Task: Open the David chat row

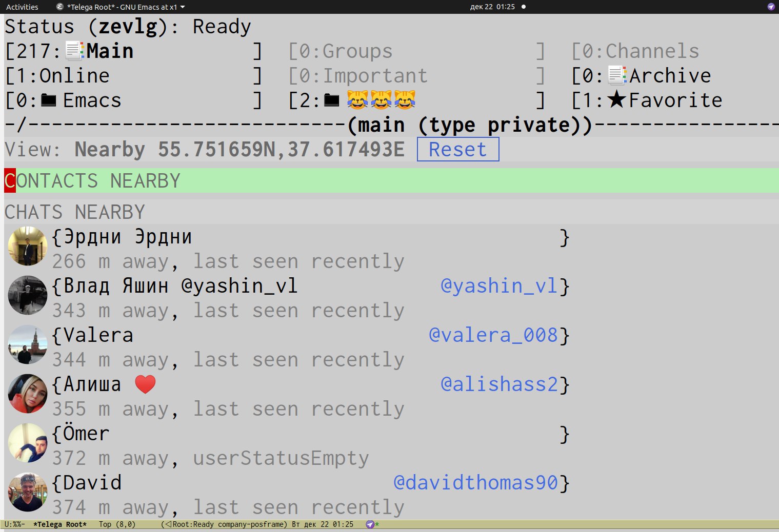Action: [x=311, y=483]
